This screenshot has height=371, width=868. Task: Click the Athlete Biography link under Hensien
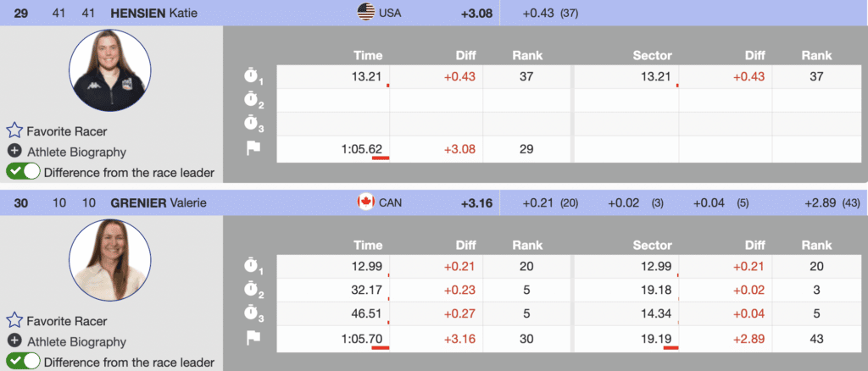pos(76,152)
